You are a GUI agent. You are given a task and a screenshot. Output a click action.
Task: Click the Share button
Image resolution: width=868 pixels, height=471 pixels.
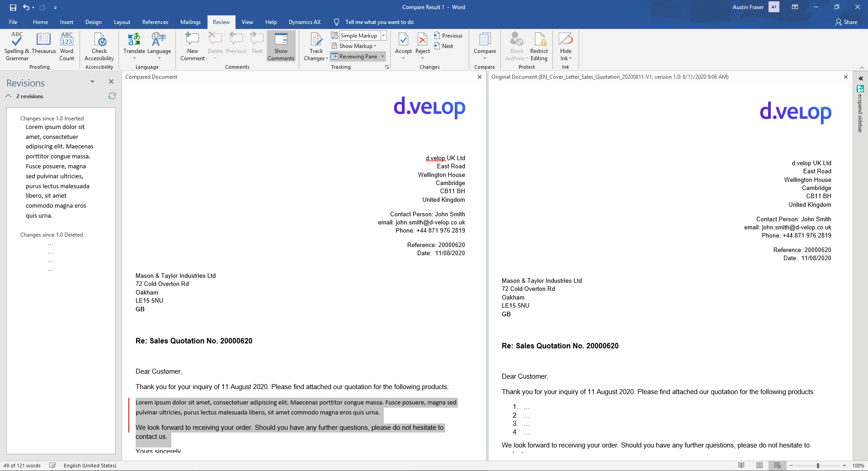click(846, 22)
